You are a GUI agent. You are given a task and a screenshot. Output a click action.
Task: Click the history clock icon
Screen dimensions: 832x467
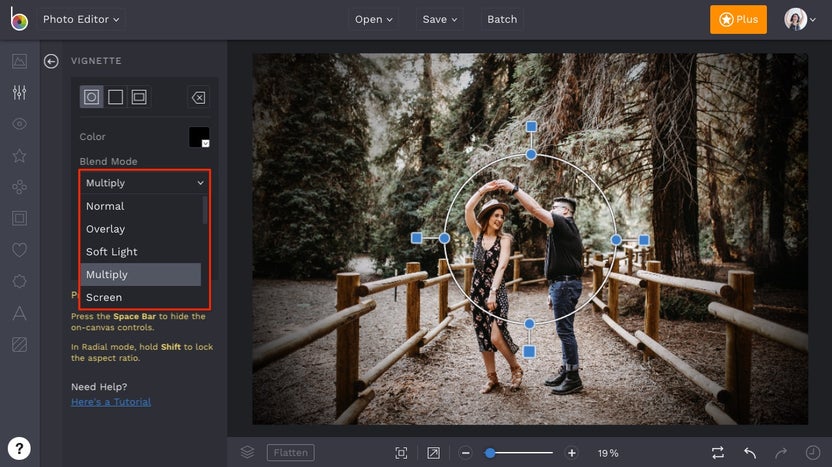pyautogui.click(x=813, y=453)
